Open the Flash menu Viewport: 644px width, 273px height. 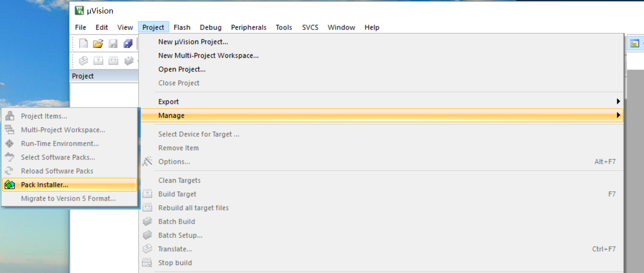(182, 27)
